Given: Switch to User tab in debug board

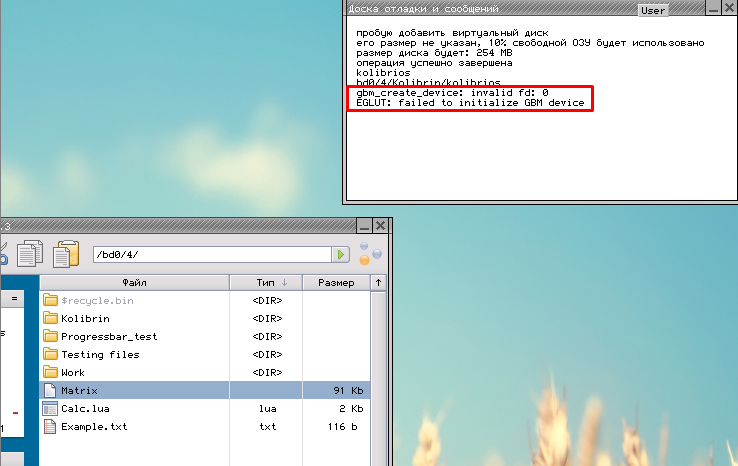Looking at the screenshot, I should click(653, 10).
